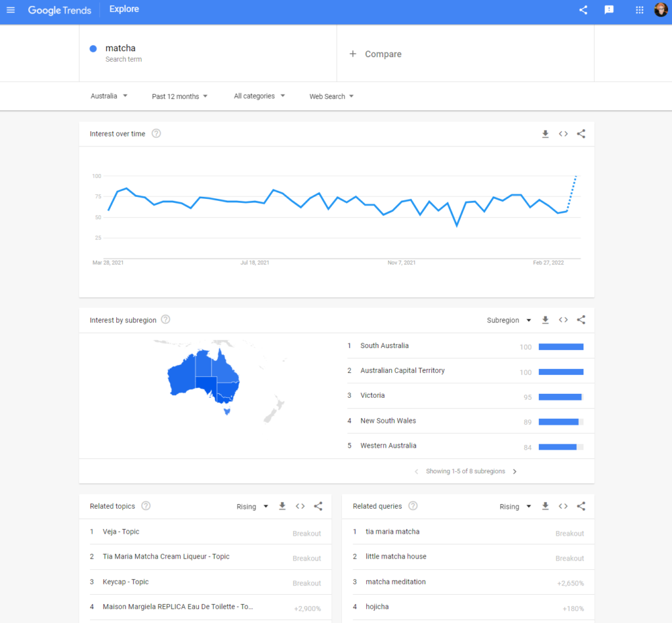Click Australia on the subregion map
Image resolution: width=672 pixels, height=623 pixels.
[203, 381]
